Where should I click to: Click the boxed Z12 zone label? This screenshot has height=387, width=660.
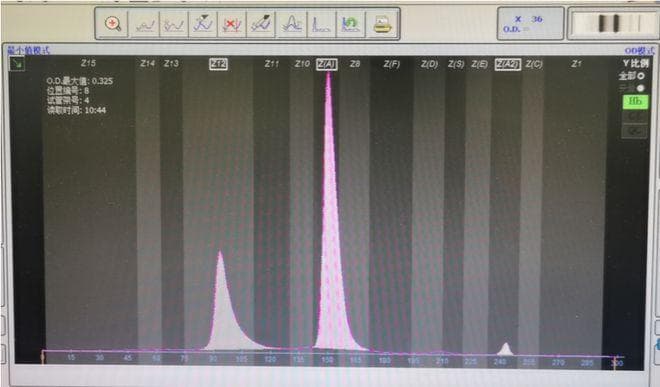218,64
